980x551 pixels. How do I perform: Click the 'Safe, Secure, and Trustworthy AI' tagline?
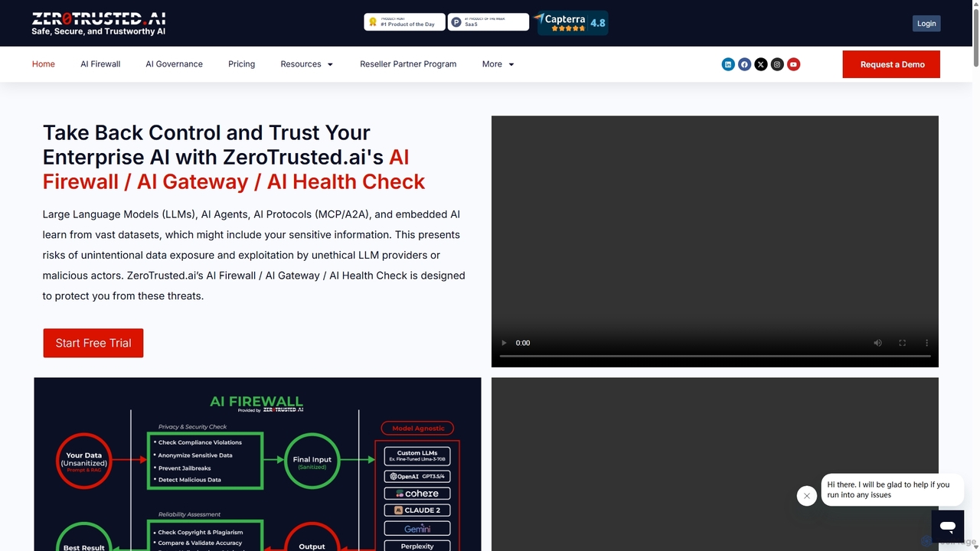[x=98, y=31]
